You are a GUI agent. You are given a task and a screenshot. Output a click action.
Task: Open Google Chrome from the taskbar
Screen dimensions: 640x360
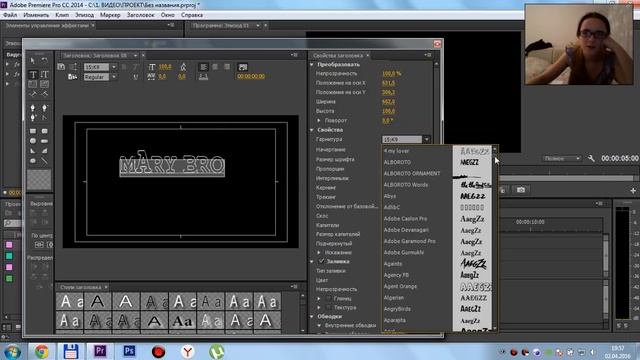pyautogui.click(x=41, y=351)
